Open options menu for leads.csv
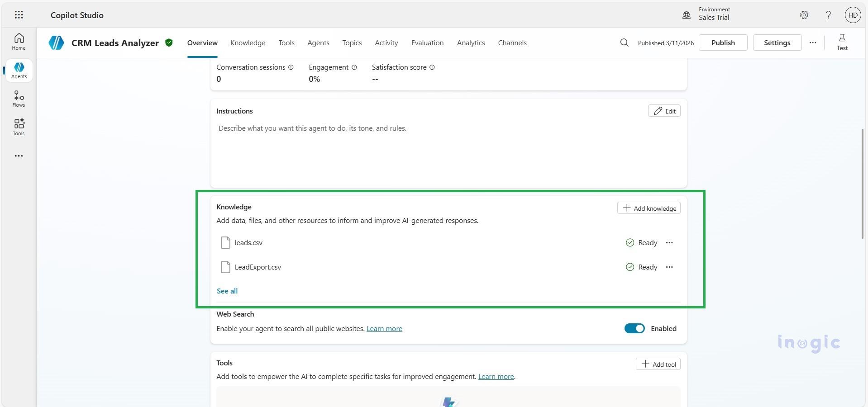This screenshot has width=868, height=407. pyautogui.click(x=670, y=242)
